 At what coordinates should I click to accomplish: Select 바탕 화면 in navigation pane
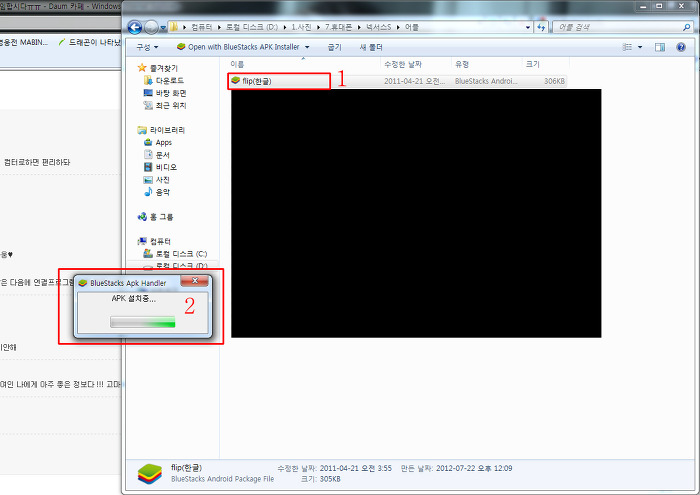pyautogui.click(x=171, y=93)
